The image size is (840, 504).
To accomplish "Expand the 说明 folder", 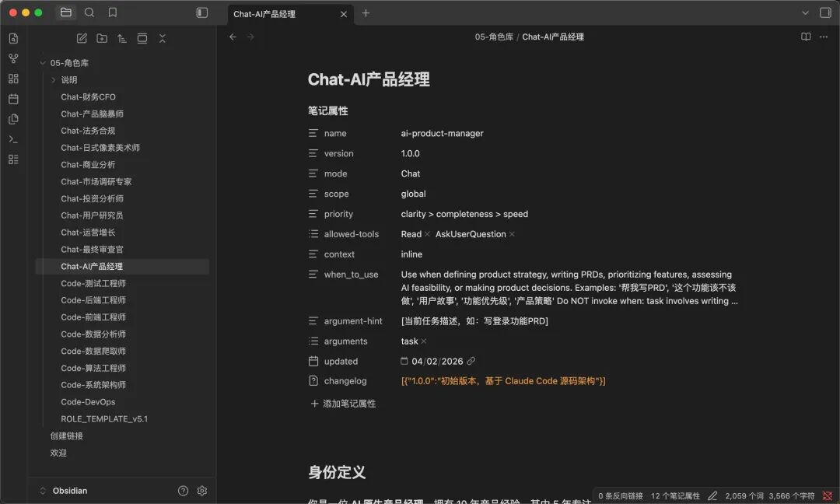I will 54,80.
